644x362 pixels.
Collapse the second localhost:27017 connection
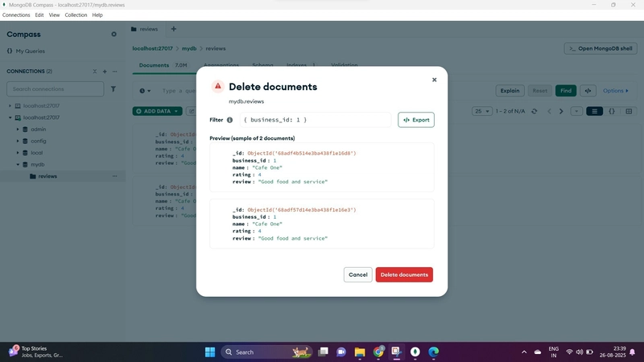10,117
